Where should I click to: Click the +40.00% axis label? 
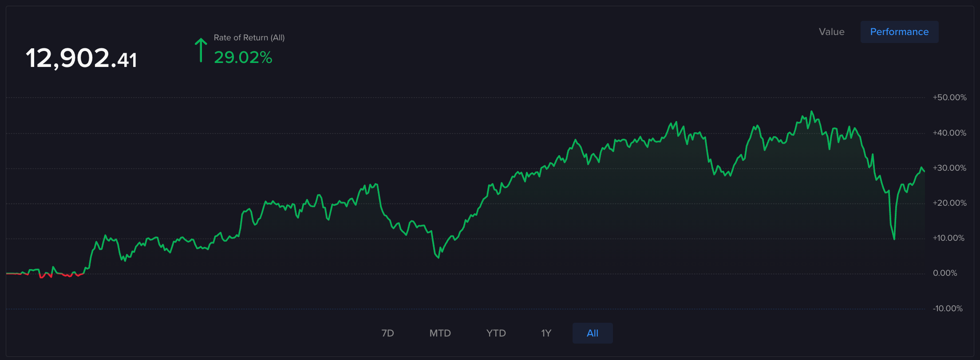point(949,133)
